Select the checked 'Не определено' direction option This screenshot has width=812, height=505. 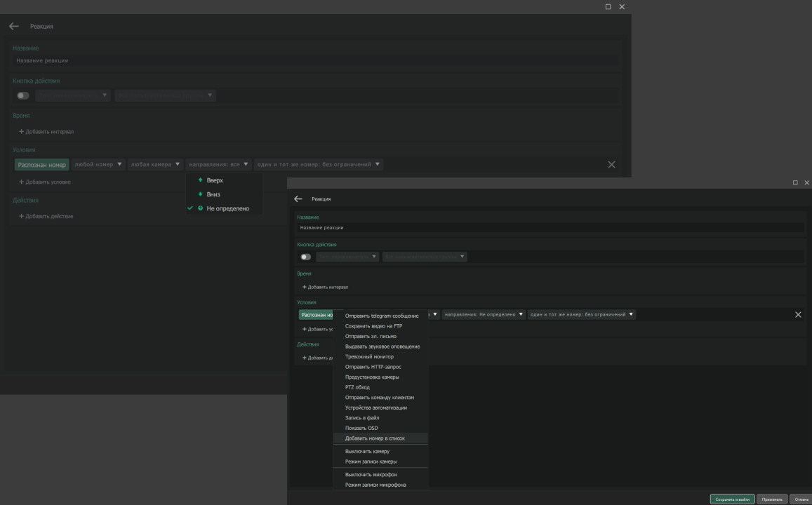[x=227, y=208]
